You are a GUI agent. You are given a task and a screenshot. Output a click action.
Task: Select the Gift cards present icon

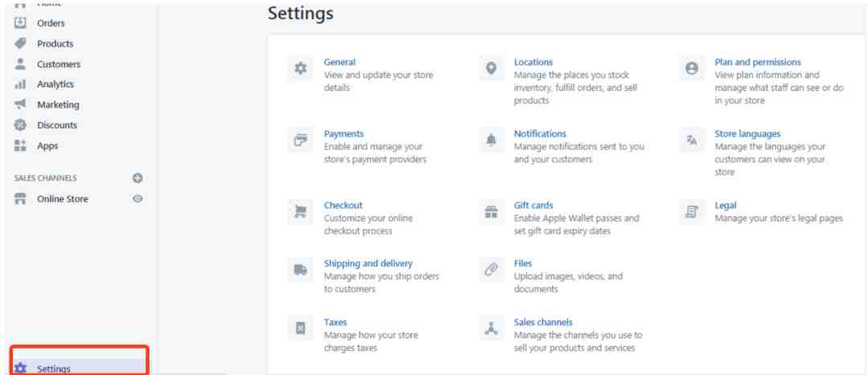[491, 212]
